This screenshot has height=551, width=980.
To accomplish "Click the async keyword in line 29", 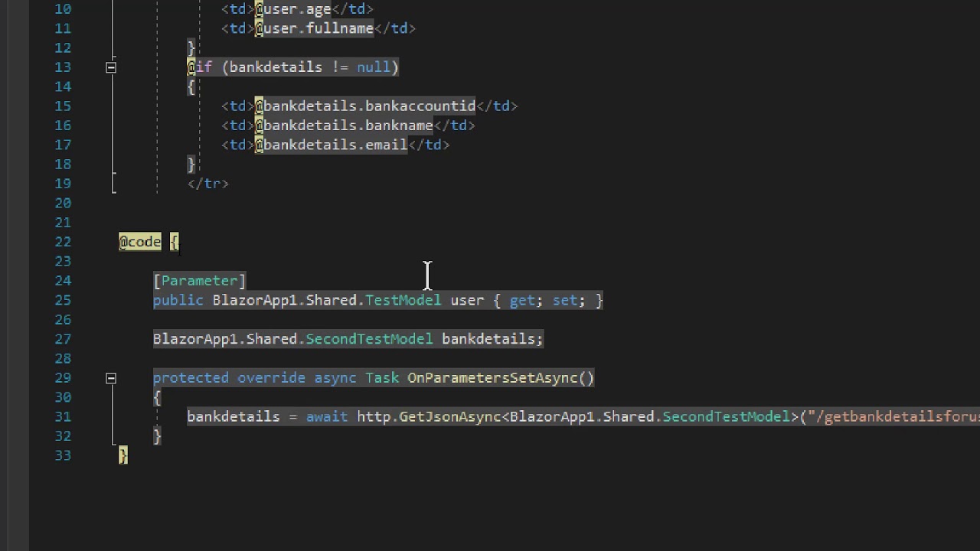I will click(x=335, y=378).
